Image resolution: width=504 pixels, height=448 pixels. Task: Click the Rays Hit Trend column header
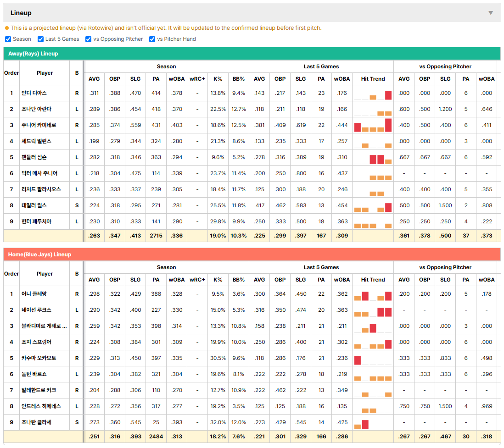373,79
